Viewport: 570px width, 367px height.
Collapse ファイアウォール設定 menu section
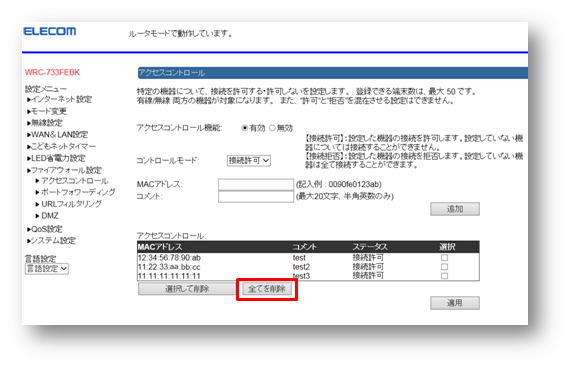tap(64, 170)
